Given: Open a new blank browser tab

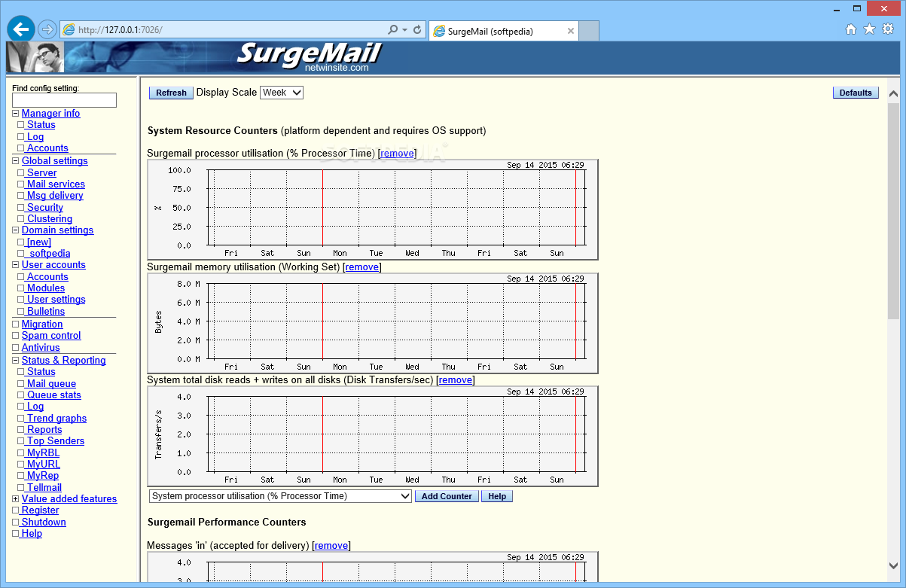Looking at the screenshot, I should [x=590, y=31].
